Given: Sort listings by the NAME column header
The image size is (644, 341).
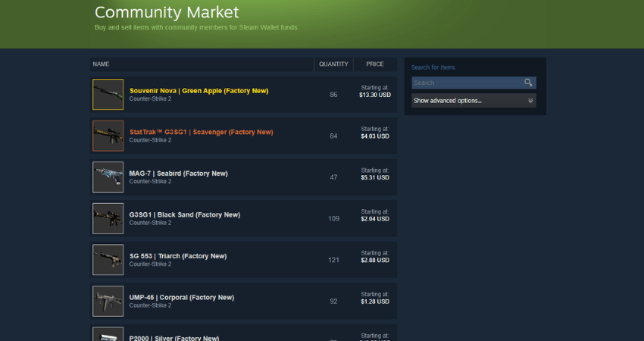Looking at the screenshot, I should (102, 64).
